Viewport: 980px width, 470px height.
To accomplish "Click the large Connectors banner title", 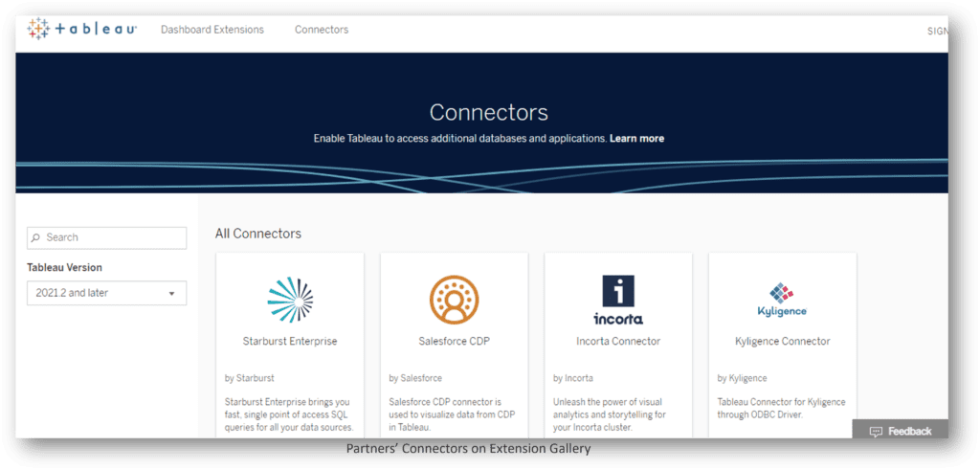I will [489, 113].
